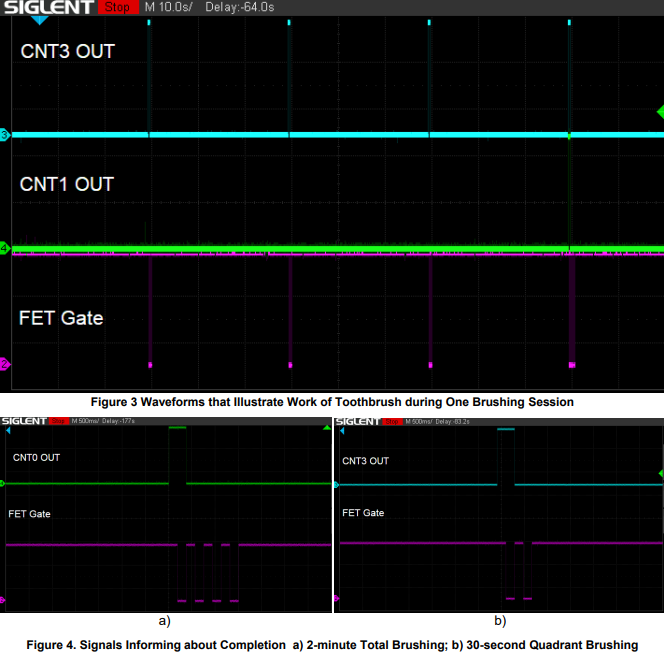
Task: Click the green trigger arrow in figure b
Action: (659, 472)
